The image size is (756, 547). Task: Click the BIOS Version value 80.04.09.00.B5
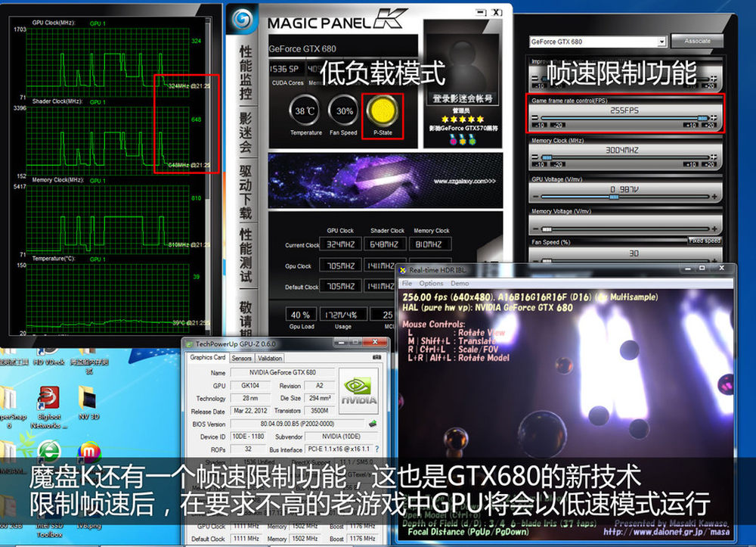click(297, 424)
